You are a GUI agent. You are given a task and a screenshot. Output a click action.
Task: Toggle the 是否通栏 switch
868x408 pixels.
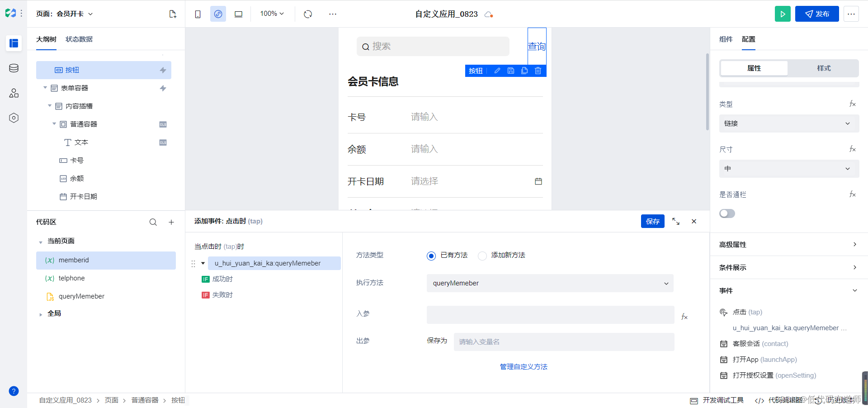[x=727, y=213]
